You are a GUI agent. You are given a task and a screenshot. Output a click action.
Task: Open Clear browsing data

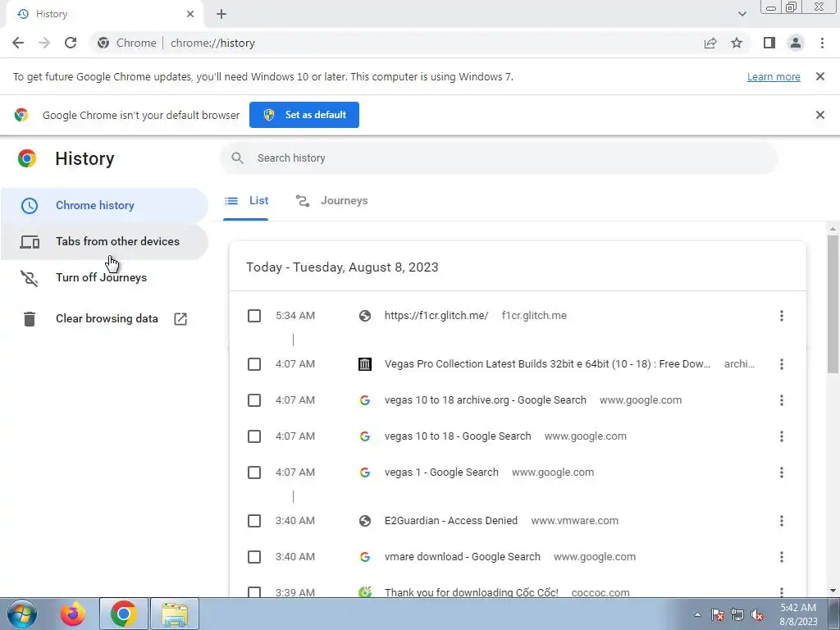click(107, 319)
